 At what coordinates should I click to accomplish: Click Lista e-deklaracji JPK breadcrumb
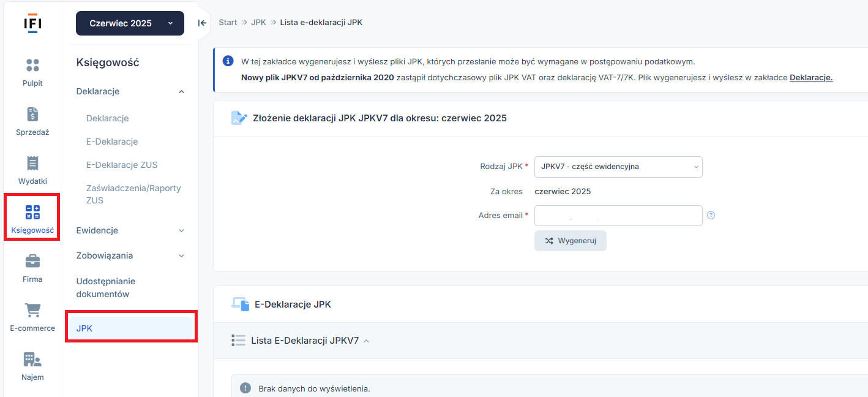321,22
